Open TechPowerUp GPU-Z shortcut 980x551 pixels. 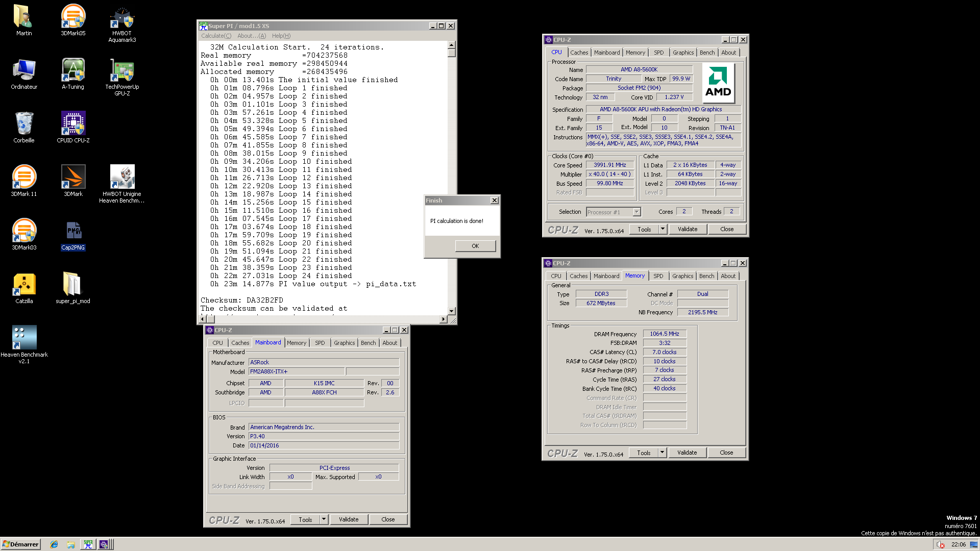pyautogui.click(x=122, y=77)
